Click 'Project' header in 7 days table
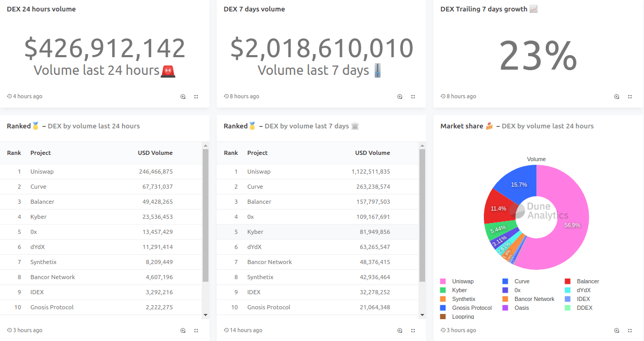Image resolution: width=644 pixels, height=341 pixels. tap(257, 153)
